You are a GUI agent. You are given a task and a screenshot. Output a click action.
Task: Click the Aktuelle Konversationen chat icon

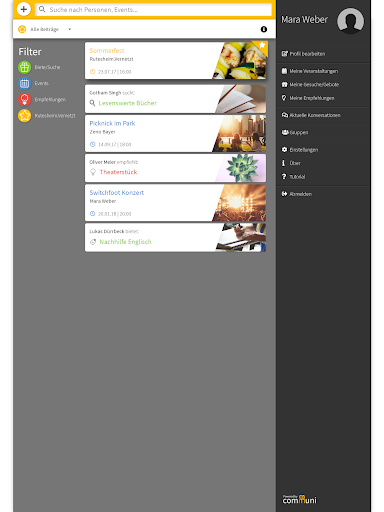285,115
